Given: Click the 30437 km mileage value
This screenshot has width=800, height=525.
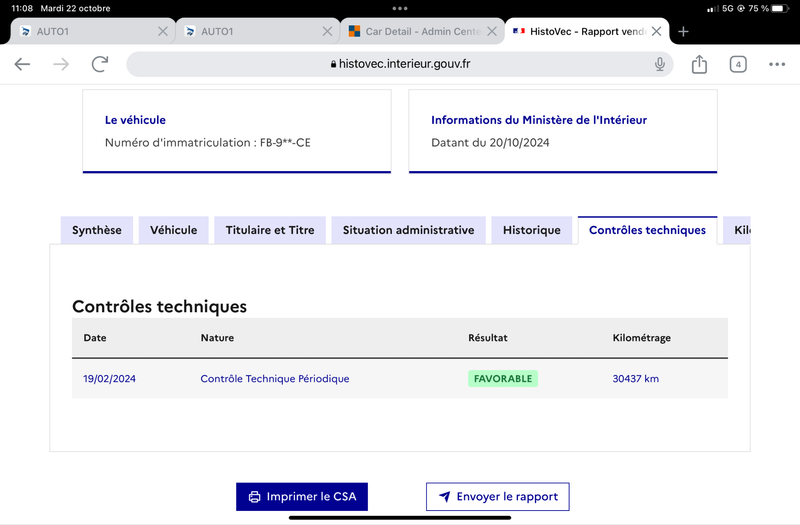Looking at the screenshot, I should pos(635,379).
